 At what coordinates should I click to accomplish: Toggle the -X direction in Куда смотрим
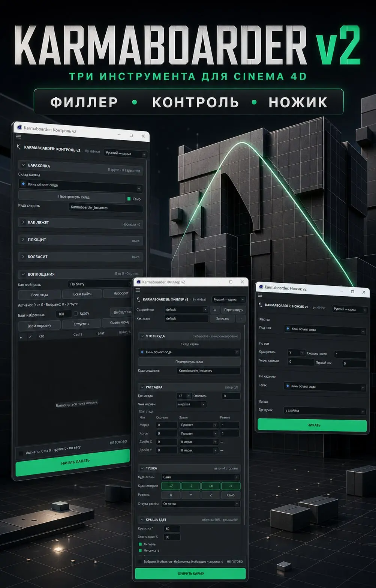coord(231,486)
